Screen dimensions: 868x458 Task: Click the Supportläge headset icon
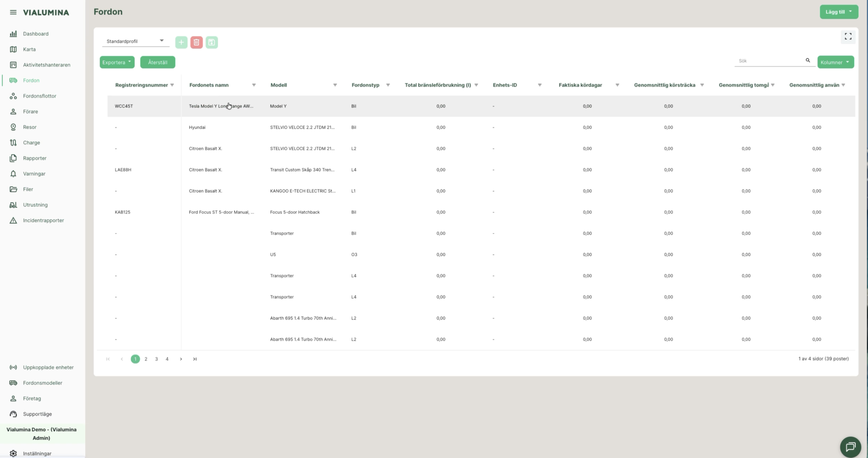pyautogui.click(x=13, y=414)
